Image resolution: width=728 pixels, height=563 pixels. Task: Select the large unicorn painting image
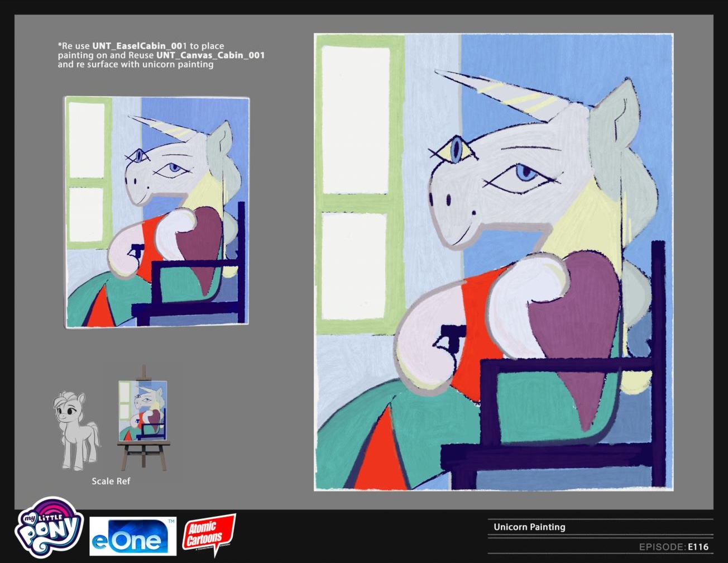pos(494,262)
